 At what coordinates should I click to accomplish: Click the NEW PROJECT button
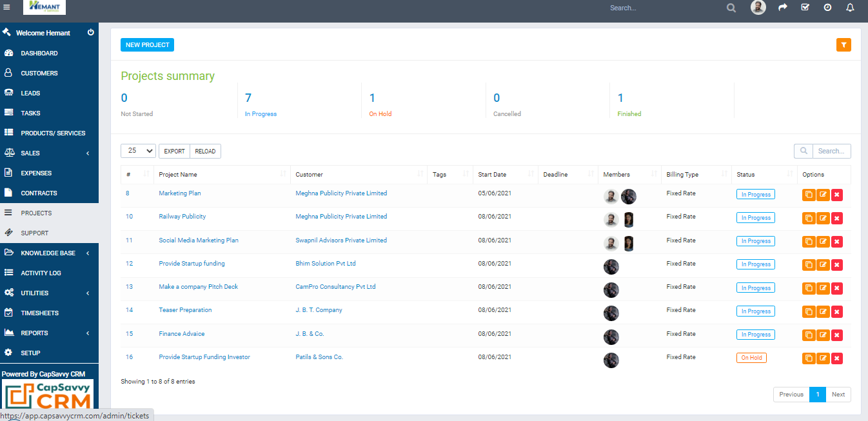(x=147, y=44)
